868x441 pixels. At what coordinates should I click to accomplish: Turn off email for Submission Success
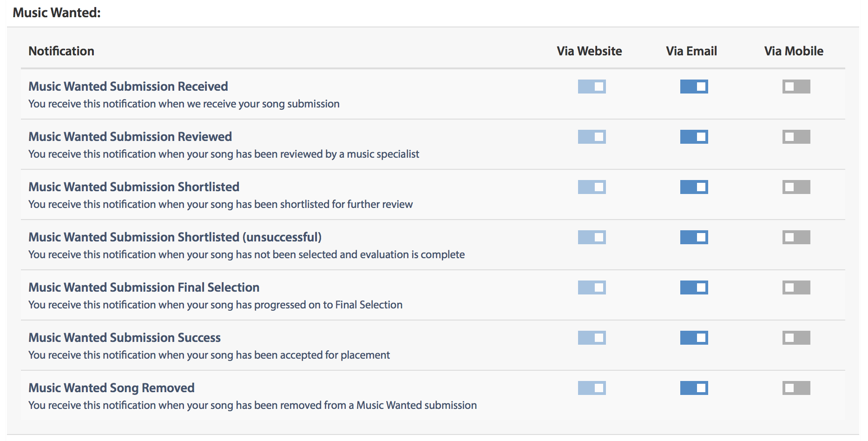pos(694,338)
